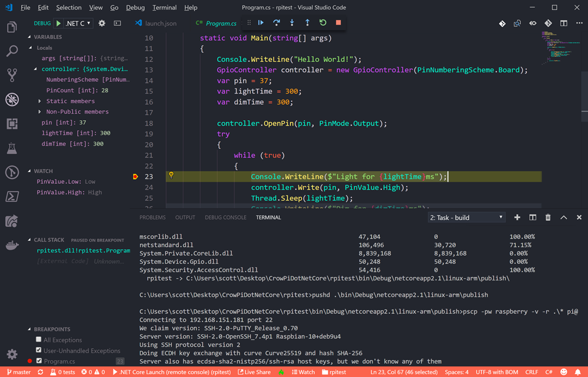Toggle All Exceptions breakpoint checkbox

pos(39,339)
